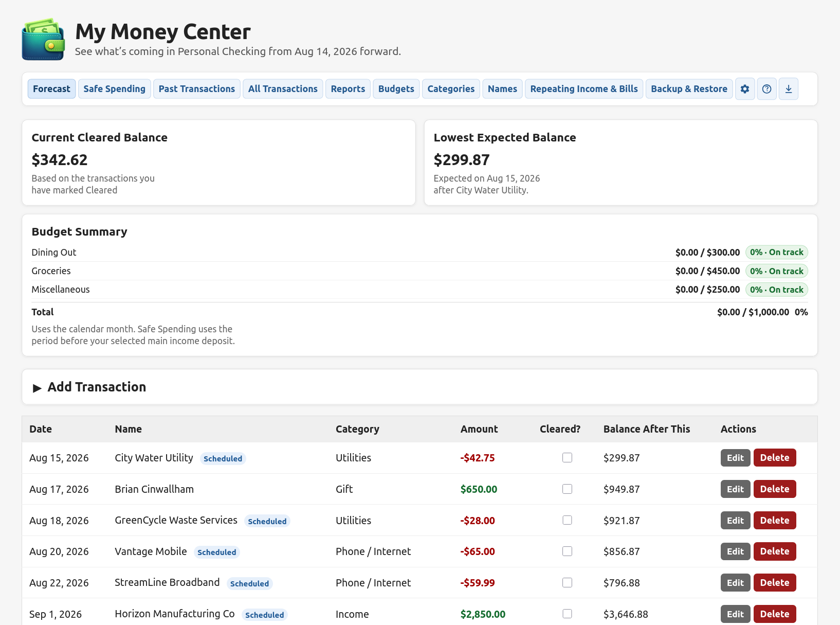Click the $2,850.00 income amount
This screenshot has height=625, width=840.
(483, 614)
